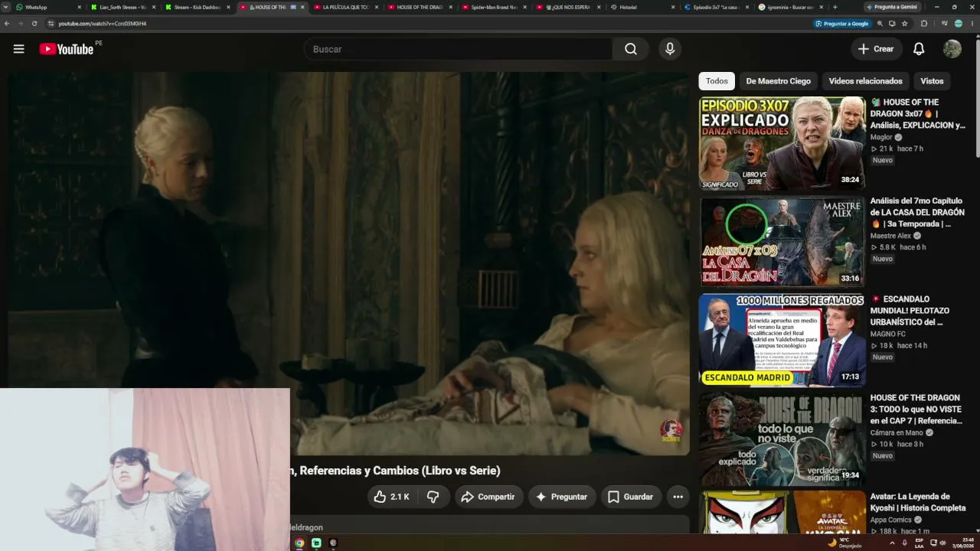Dislike the video with thumbs down
Image resolution: width=980 pixels, height=551 pixels.
point(433,497)
